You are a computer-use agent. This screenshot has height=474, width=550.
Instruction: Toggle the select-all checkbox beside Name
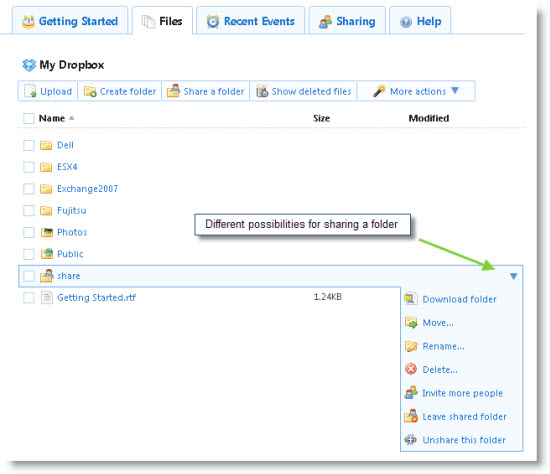coord(29,118)
